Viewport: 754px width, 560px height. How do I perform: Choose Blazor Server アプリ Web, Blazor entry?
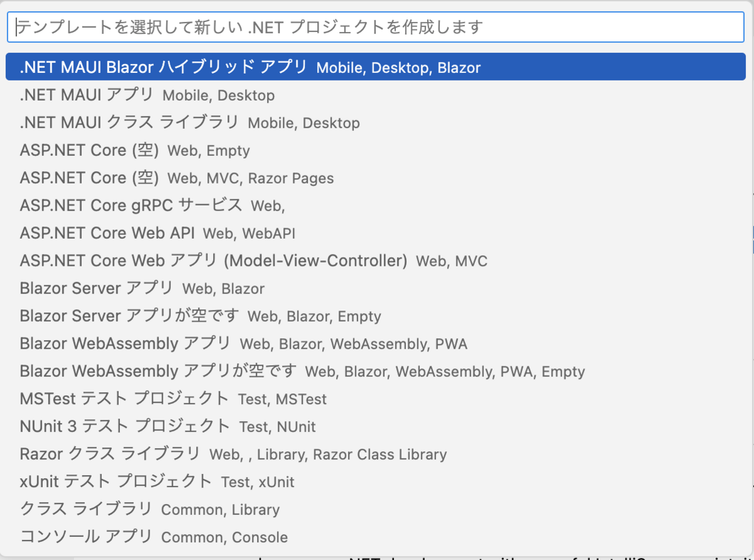point(376,288)
